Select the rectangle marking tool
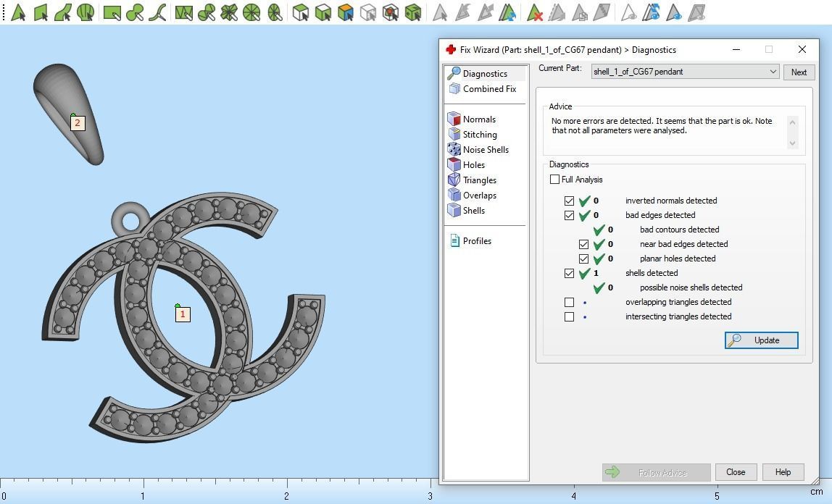The image size is (832, 504). [112, 12]
